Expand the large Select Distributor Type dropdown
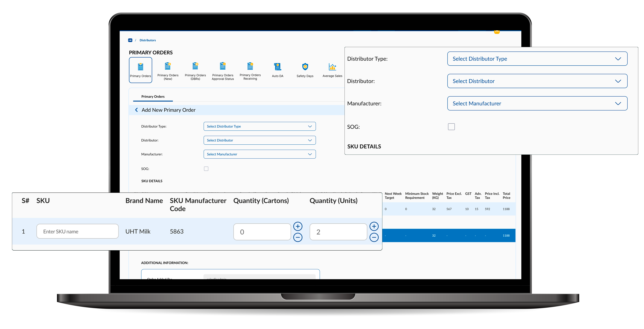The image size is (644, 329). (x=537, y=59)
